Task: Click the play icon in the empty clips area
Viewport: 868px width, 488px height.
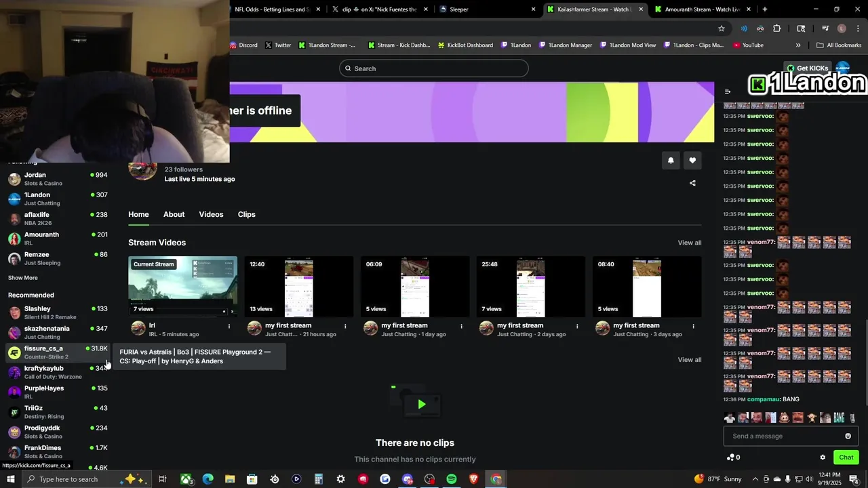Action: 421,405
